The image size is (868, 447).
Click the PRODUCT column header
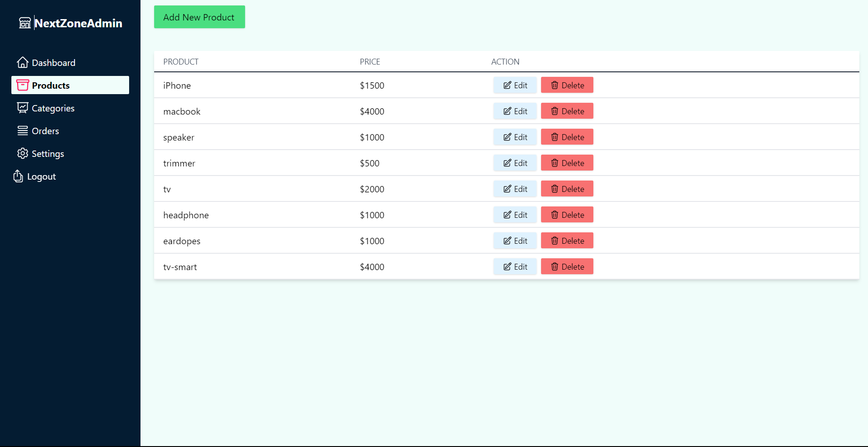181,61
